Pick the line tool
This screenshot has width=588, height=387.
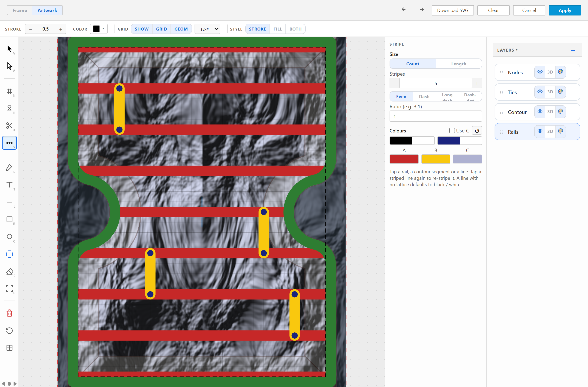[9, 202]
